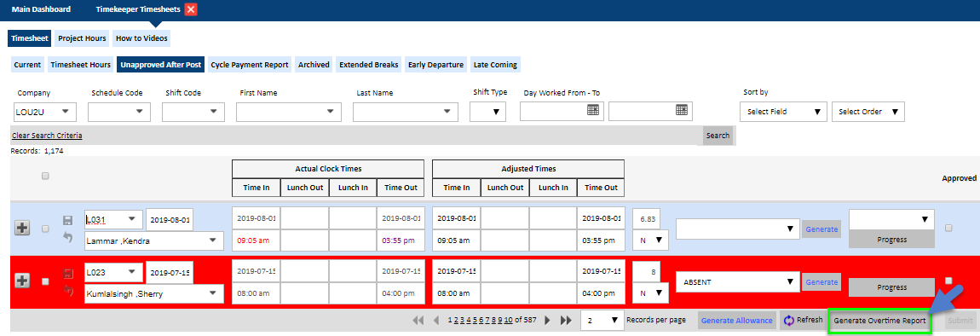Viewport: 980px width, 336px height.
Task: Click the save disk icon for Kumlalsingh Sherry
Action: (68, 274)
